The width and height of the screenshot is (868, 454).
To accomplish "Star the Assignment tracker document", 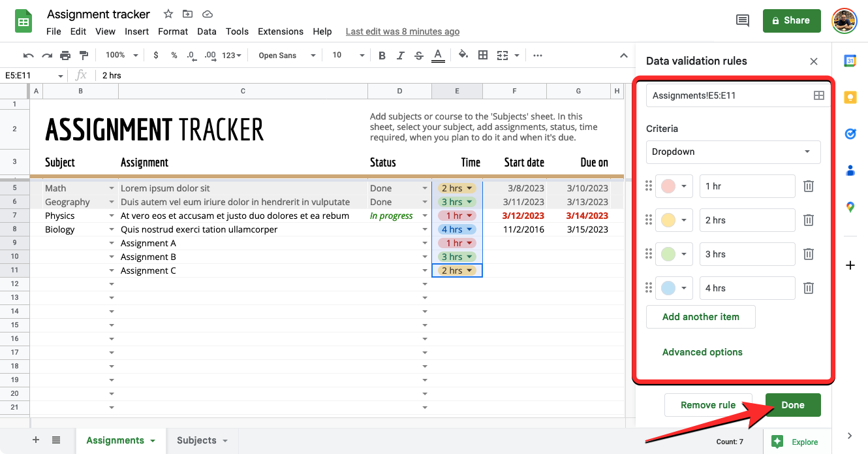I will pos(168,14).
